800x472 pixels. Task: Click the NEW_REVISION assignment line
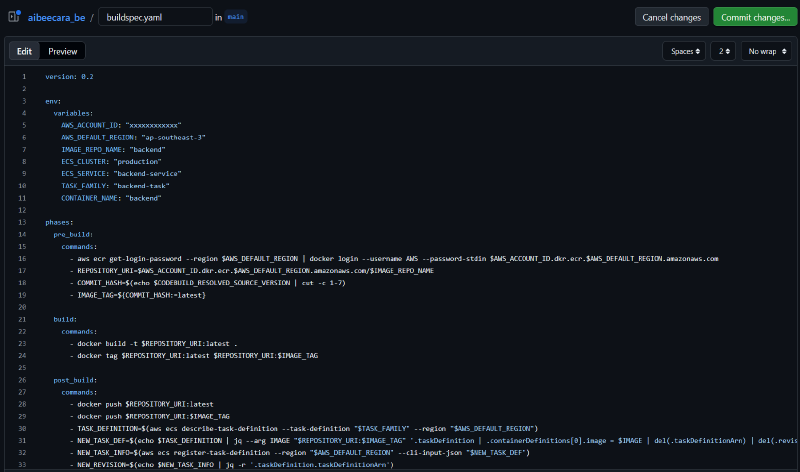232,465
